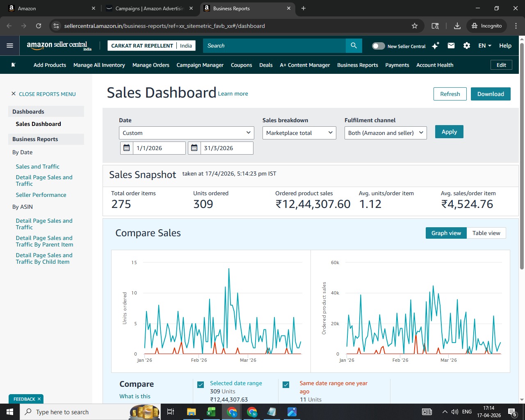Viewport: 525px width, 420px height.
Task: Expand the Custom date dropdown
Action: click(187, 133)
